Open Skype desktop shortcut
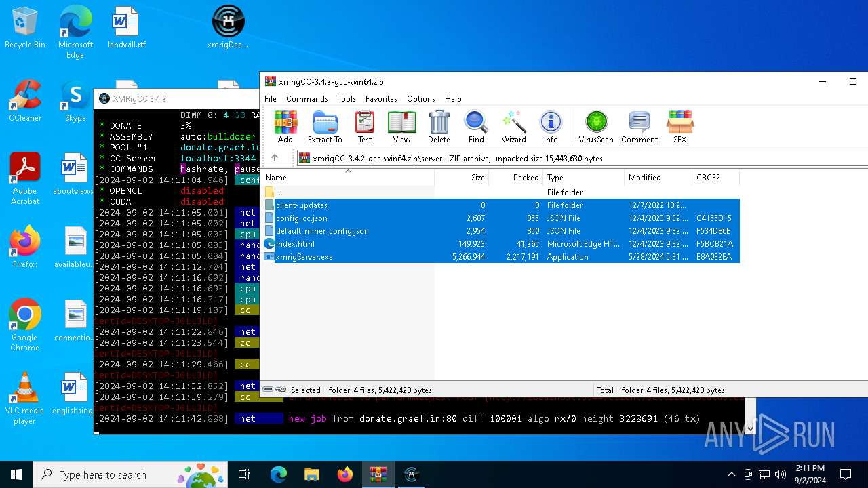The image size is (868, 488). 75,101
